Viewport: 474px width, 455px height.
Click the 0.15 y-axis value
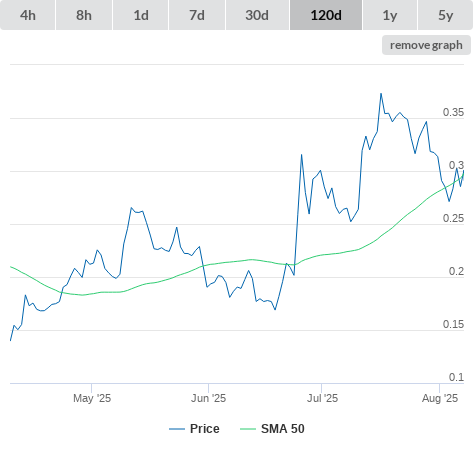point(453,324)
